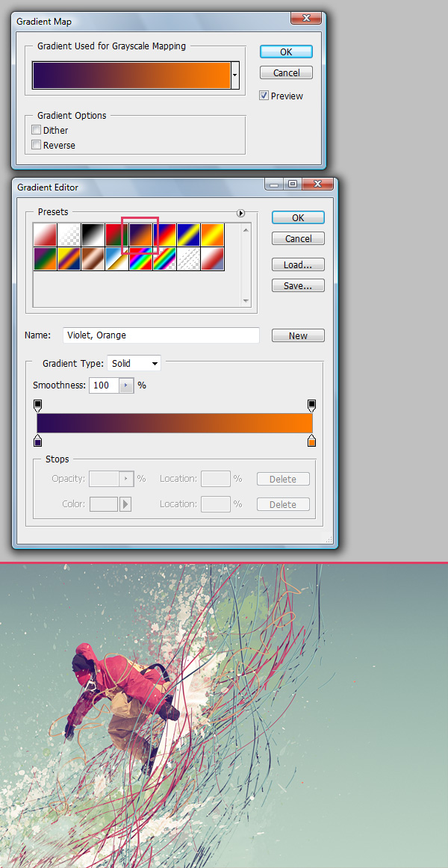Select the orange color stop below the gradient bar
This screenshot has height=868, width=448.
(x=312, y=440)
